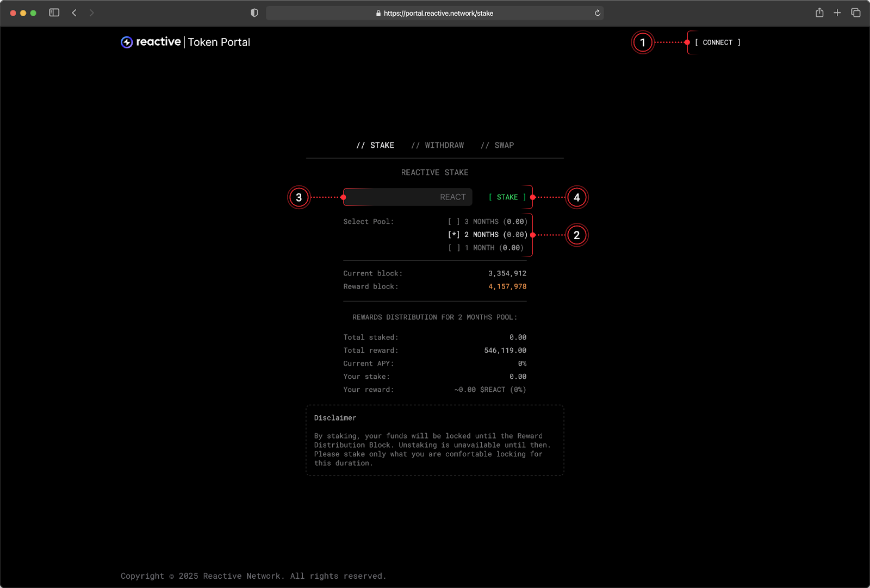This screenshot has width=870, height=588.
Task: Click the browser address bar URL
Action: [438, 13]
